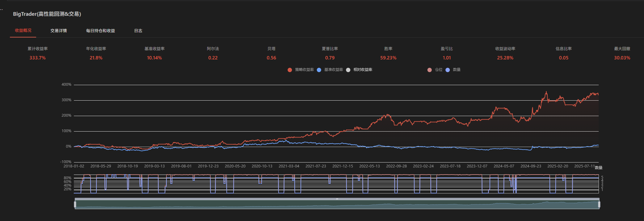Click the 胜率 value 59.23%
This screenshot has width=644, height=221.
coord(388,58)
